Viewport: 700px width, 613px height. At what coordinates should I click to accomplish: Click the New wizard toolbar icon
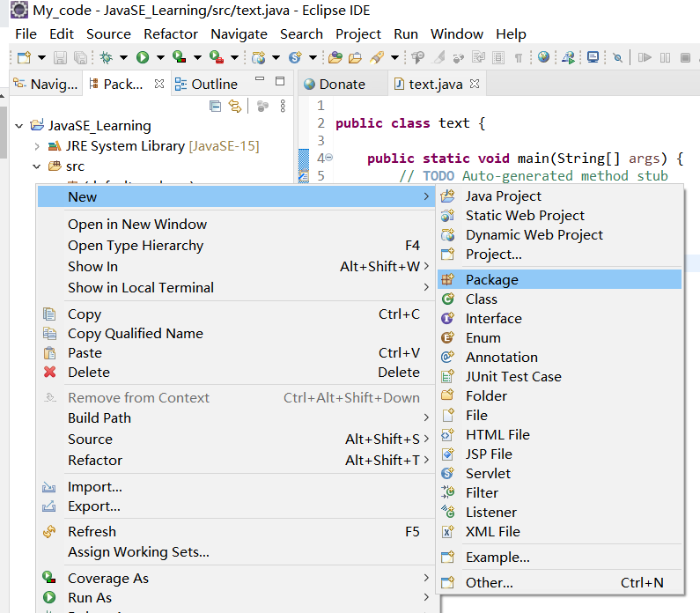(x=24, y=57)
